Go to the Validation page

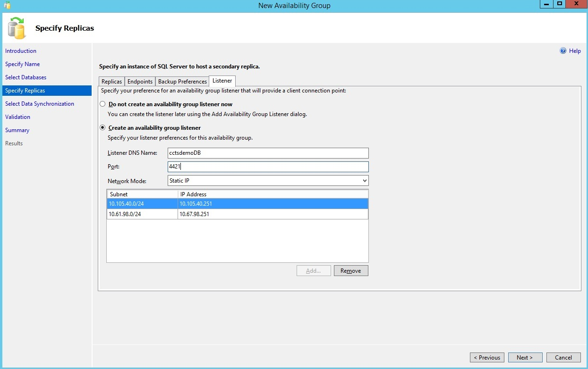point(17,117)
